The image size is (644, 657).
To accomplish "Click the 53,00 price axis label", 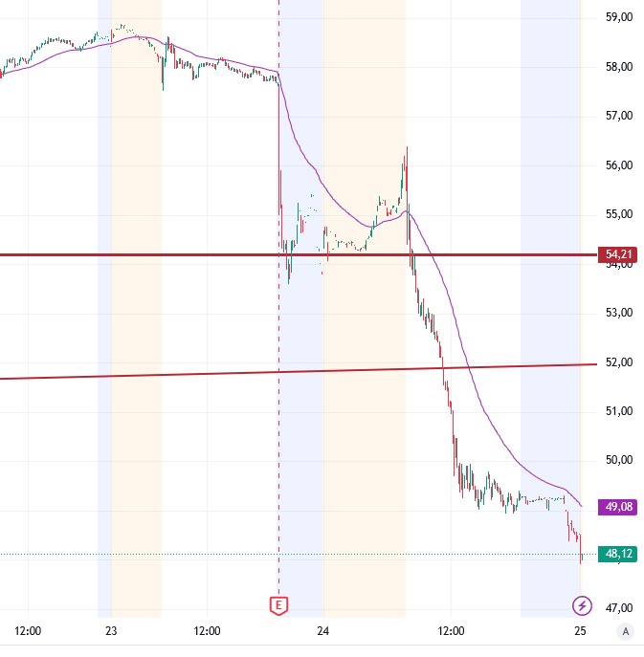I will point(621,313).
